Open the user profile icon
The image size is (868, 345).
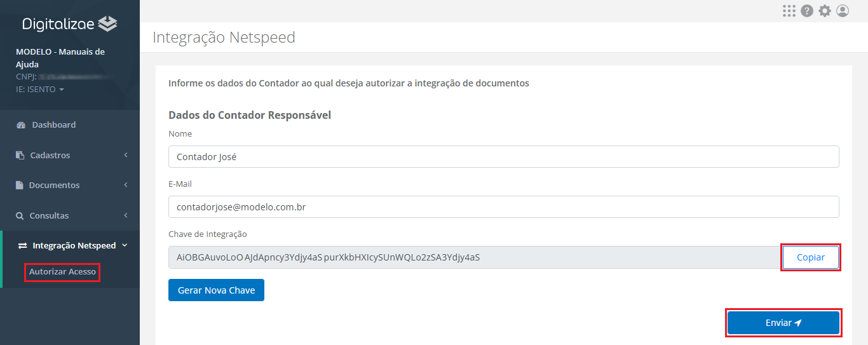coord(843,11)
